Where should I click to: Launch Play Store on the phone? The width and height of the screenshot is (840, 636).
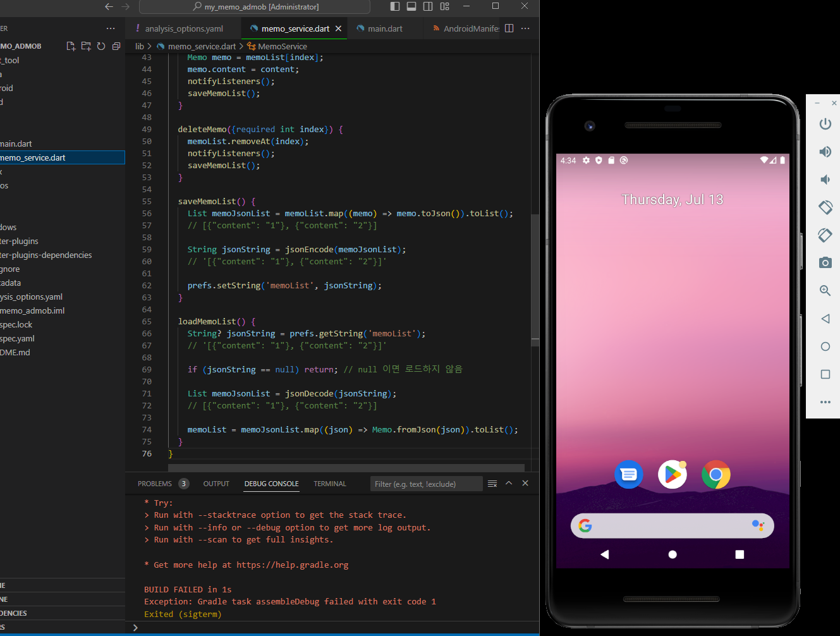click(673, 475)
